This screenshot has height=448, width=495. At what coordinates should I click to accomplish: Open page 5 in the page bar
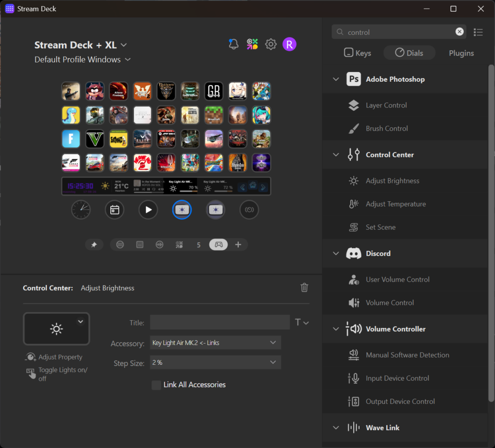199,245
